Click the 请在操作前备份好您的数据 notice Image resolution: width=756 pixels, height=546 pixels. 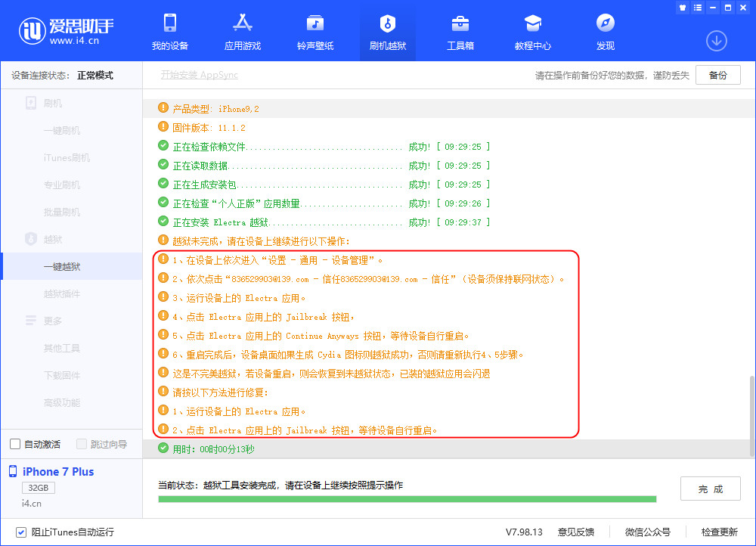612,75
